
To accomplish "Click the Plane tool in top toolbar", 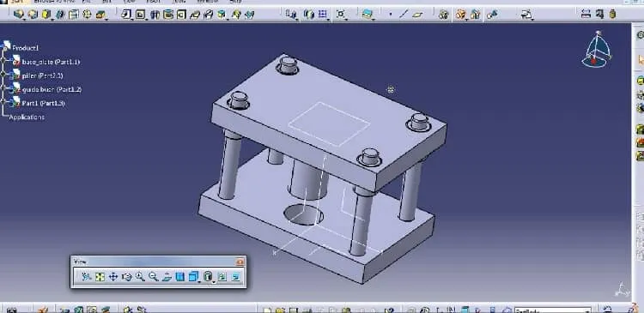I will pyautogui.click(x=417, y=15).
